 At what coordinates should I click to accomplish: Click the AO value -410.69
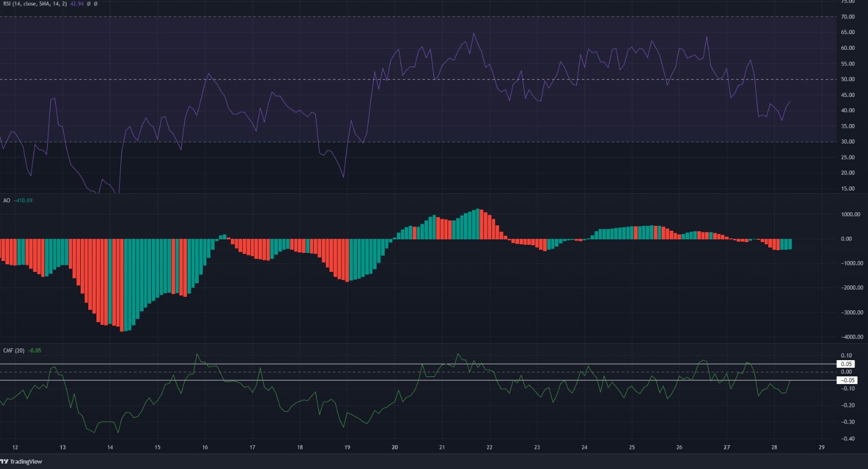[x=23, y=200]
